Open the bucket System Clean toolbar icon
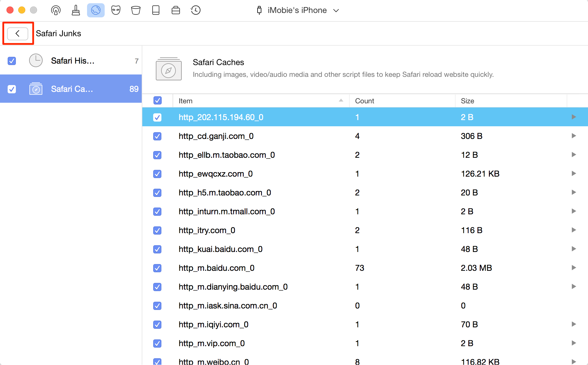The height and width of the screenshot is (365, 588). coord(136,10)
